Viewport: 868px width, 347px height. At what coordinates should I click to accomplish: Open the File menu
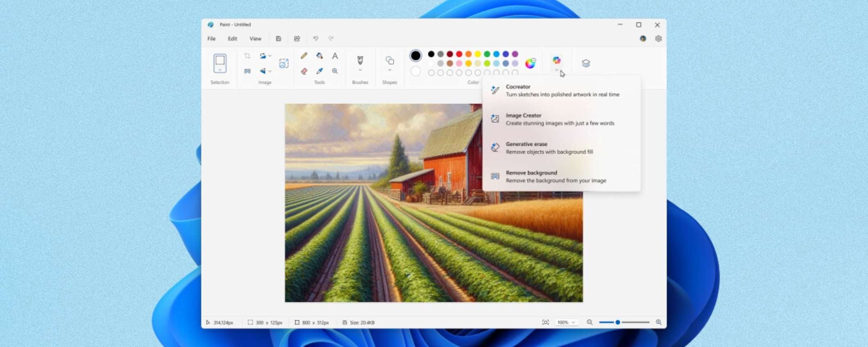point(211,38)
